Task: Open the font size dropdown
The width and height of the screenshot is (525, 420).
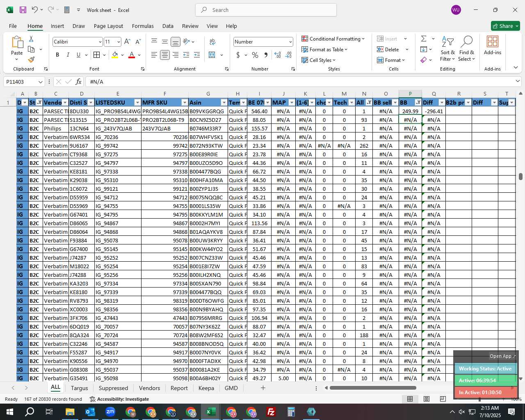Action: point(119,42)
